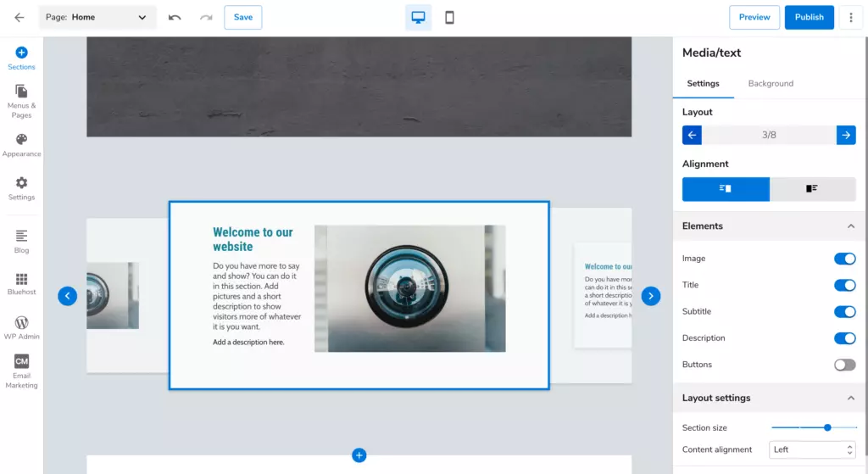Align image to the left
This screenshot has width=868, height=474.
pyautogui.click(x=812, y=189)
